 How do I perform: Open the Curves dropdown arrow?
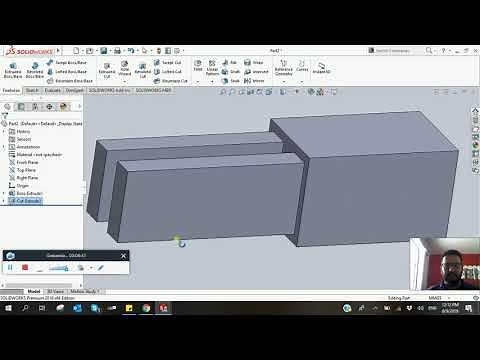[x=302, y=81]
